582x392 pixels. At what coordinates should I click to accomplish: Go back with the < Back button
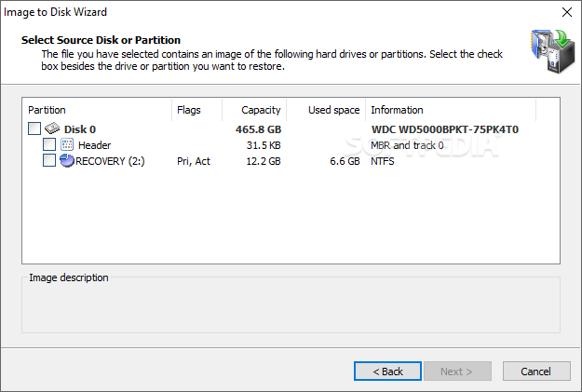pyautogui.click(x=387, y=372)
